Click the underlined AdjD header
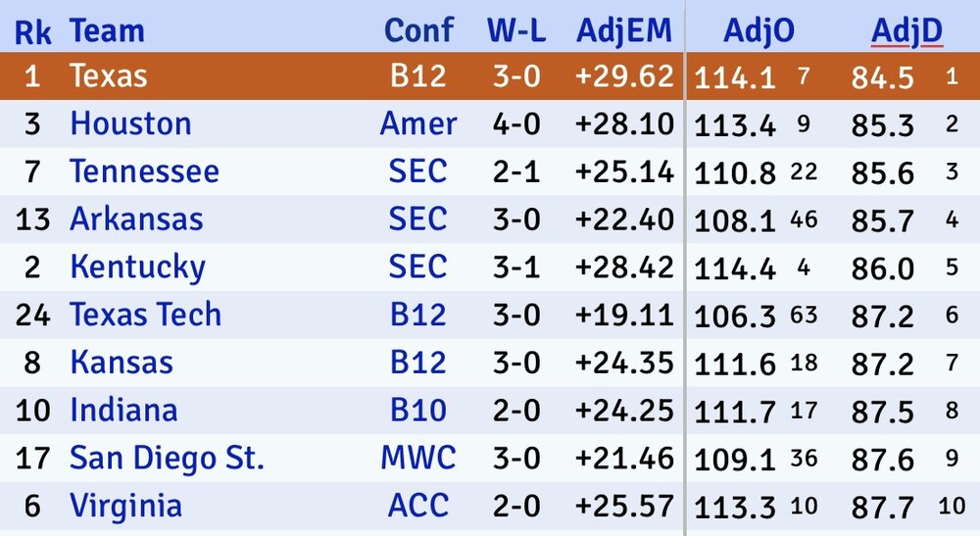This screenshot has height=536, width=980. (906, 31)
